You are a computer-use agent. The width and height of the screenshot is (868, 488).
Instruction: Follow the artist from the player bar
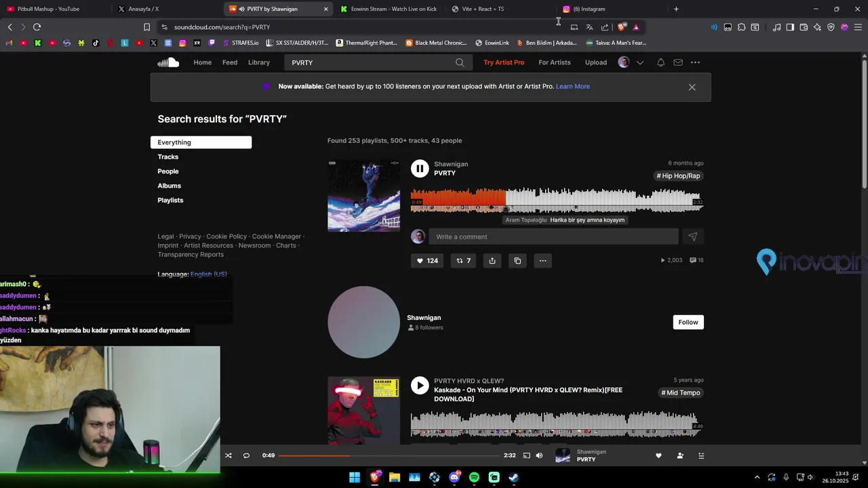(680, 455)
